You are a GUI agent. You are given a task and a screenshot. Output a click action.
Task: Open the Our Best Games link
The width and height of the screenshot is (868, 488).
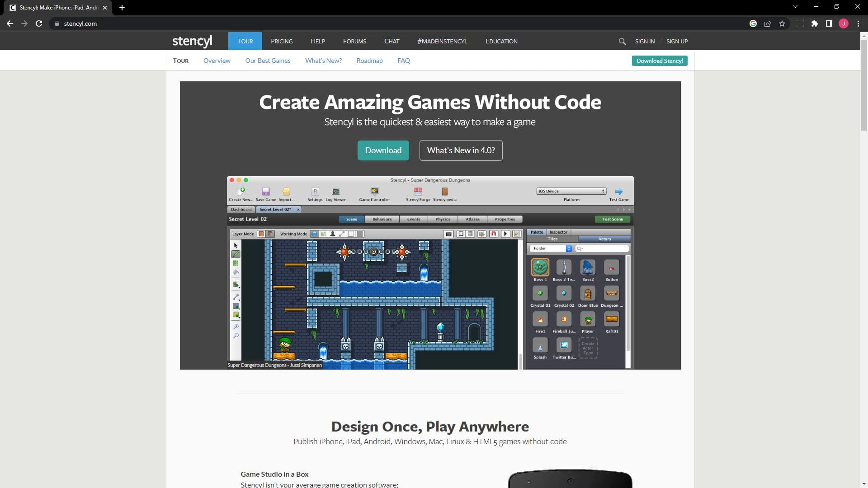click(x=268, y=61)
